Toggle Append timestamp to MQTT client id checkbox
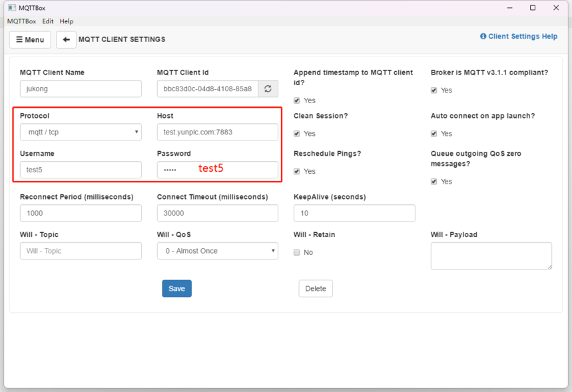572x392 pixels. click(297, 100)
